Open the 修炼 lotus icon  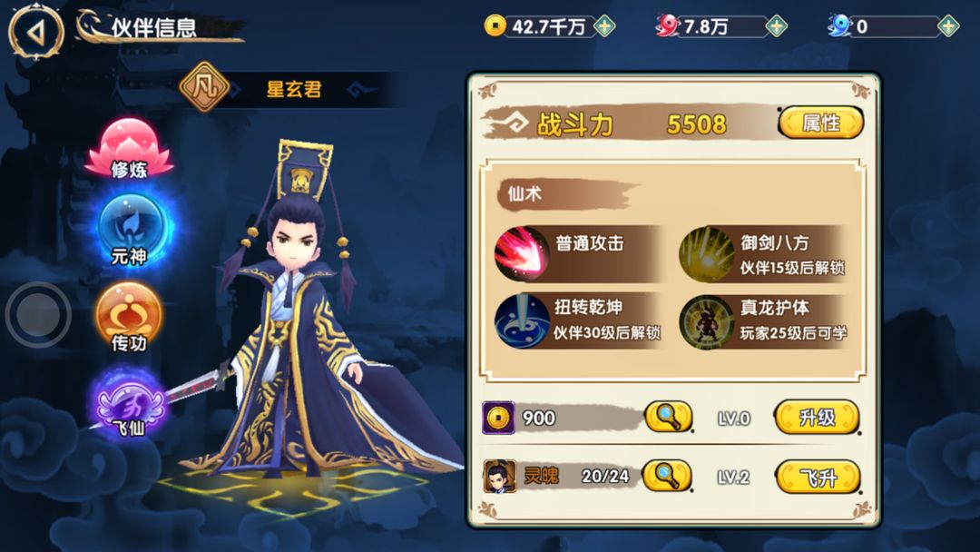[x=130, y=149]
